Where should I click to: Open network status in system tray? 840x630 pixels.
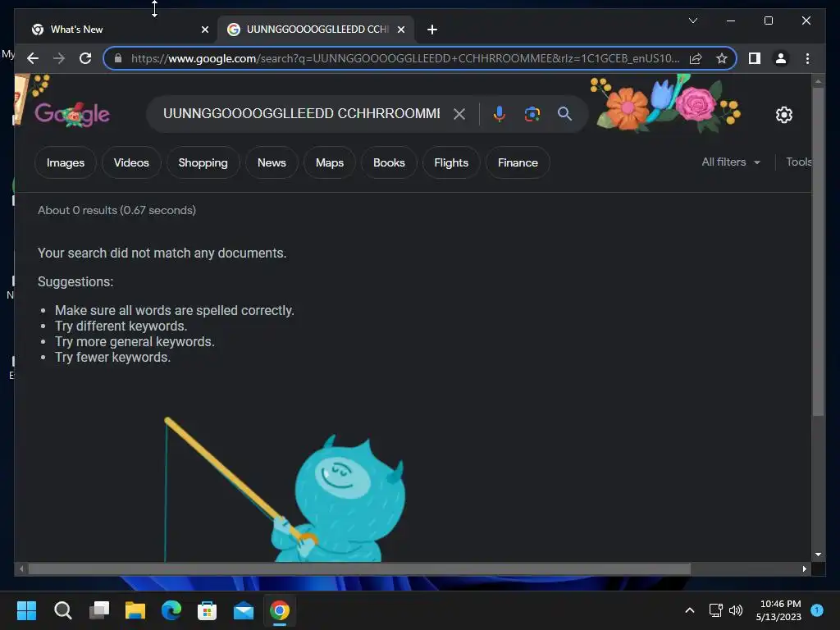pos(715,610)
